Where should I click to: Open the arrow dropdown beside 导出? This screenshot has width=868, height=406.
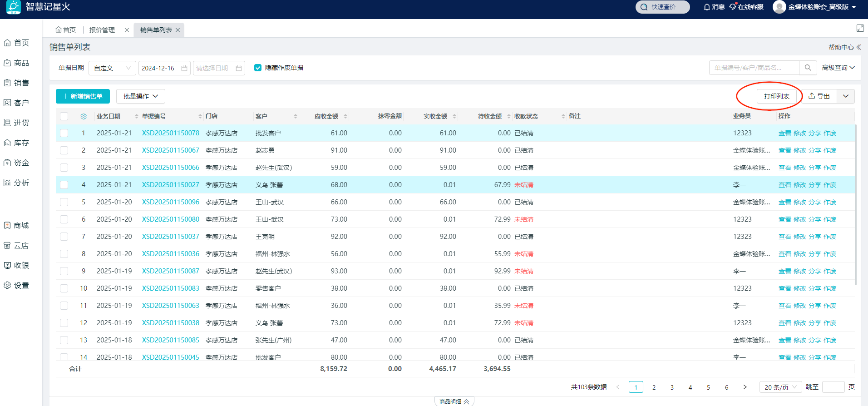pos(846,96)
